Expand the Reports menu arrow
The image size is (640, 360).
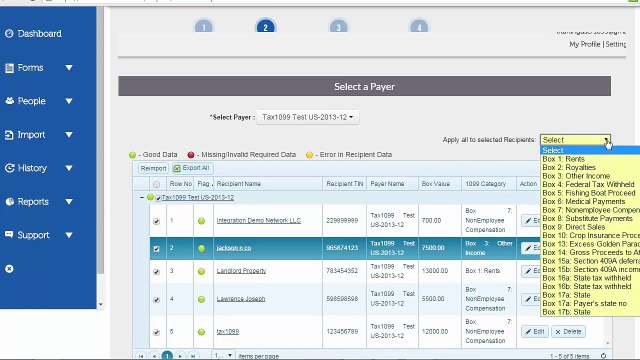click(x=69, y=202)
